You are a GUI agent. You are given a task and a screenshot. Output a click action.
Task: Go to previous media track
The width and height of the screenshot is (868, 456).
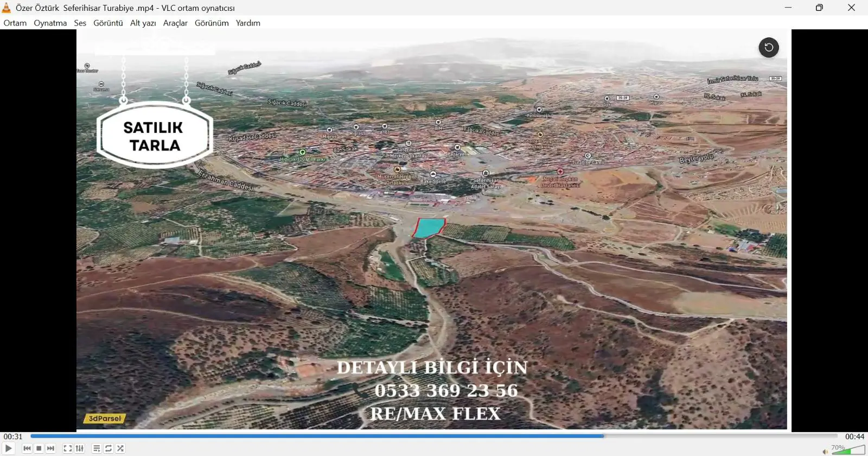[27, 448]
